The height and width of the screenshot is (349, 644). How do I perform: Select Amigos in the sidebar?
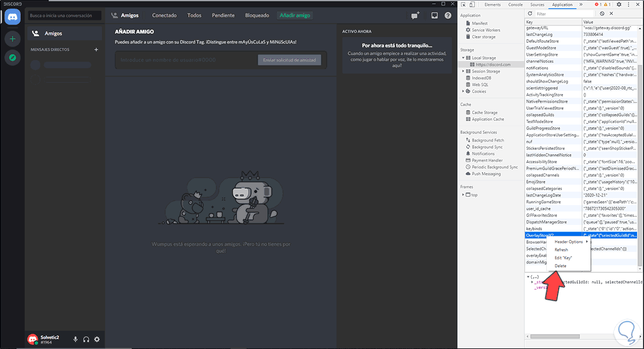click(64, 33)
